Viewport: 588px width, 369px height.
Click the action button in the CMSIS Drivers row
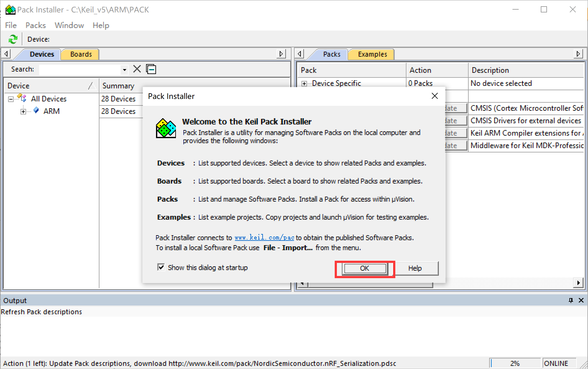click(456, 121)
